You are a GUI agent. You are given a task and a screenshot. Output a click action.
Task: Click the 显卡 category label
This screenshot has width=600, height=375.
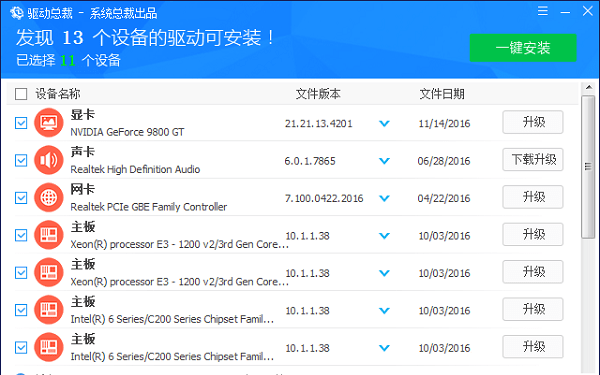coord(83,114)
